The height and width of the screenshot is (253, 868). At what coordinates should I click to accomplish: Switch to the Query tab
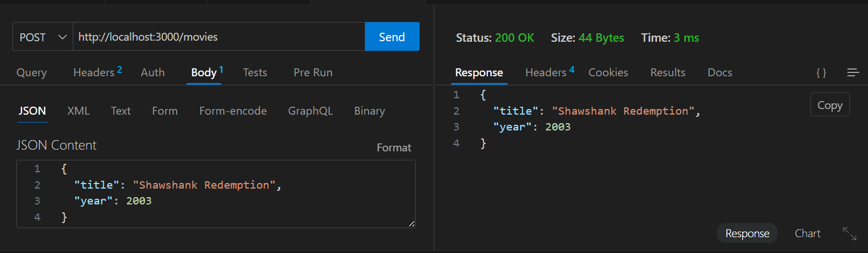pyautogui.click(x=32, y=72)
